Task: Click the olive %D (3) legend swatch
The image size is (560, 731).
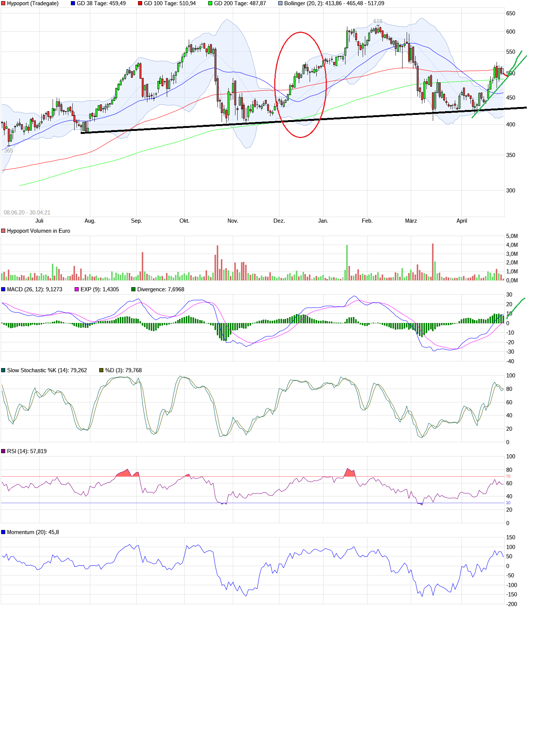Action: coord(101,370)
